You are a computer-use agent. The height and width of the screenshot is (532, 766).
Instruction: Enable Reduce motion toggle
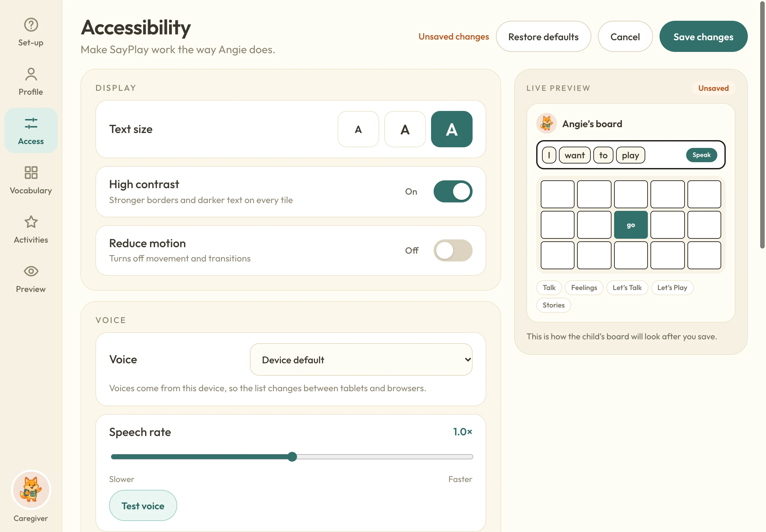click(452, 251)
